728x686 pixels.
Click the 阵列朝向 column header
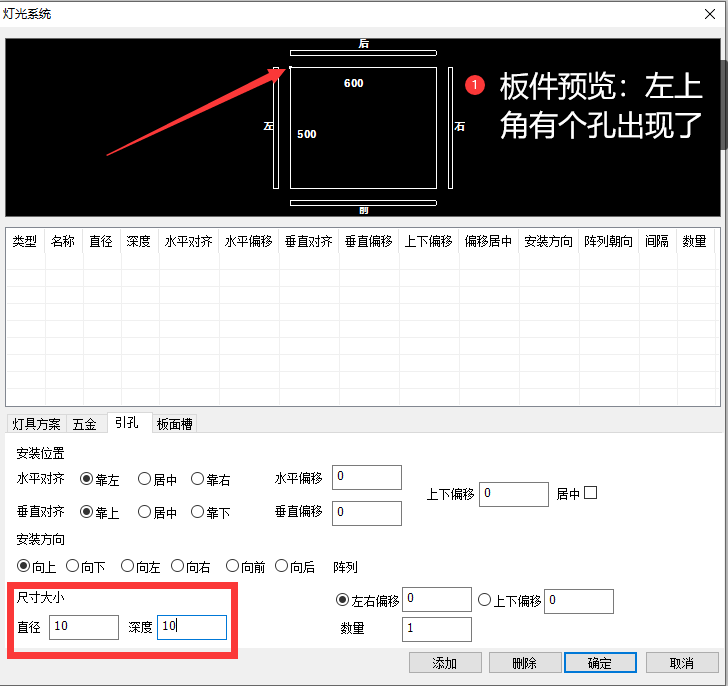(608, 241)
